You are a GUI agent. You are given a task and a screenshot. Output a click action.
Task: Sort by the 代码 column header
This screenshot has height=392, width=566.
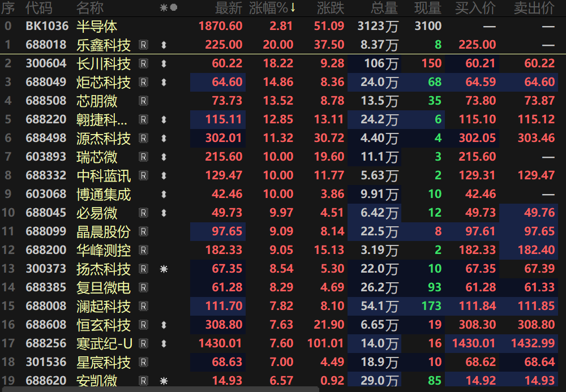(39, 8)
